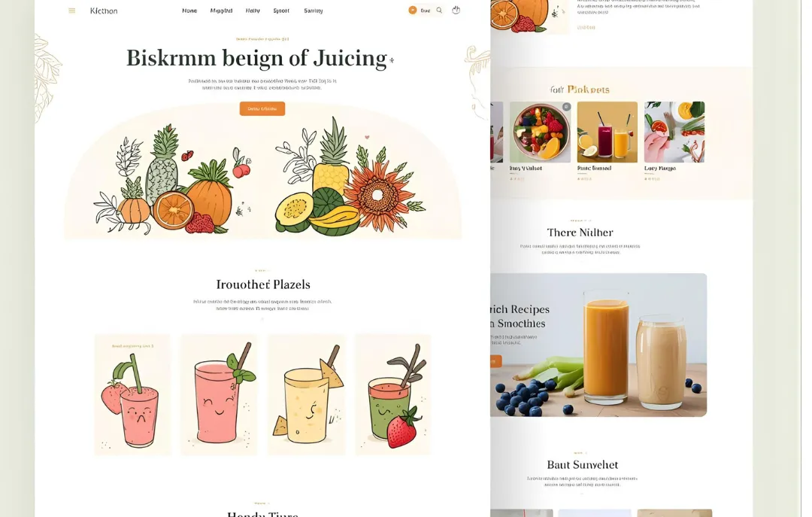Open the green smoothie with strawberry card
The image size is (812, 517).
pos(393,395)
